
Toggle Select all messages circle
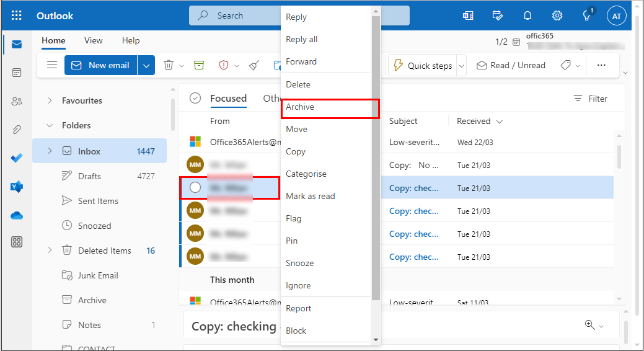tap(195, 98)
